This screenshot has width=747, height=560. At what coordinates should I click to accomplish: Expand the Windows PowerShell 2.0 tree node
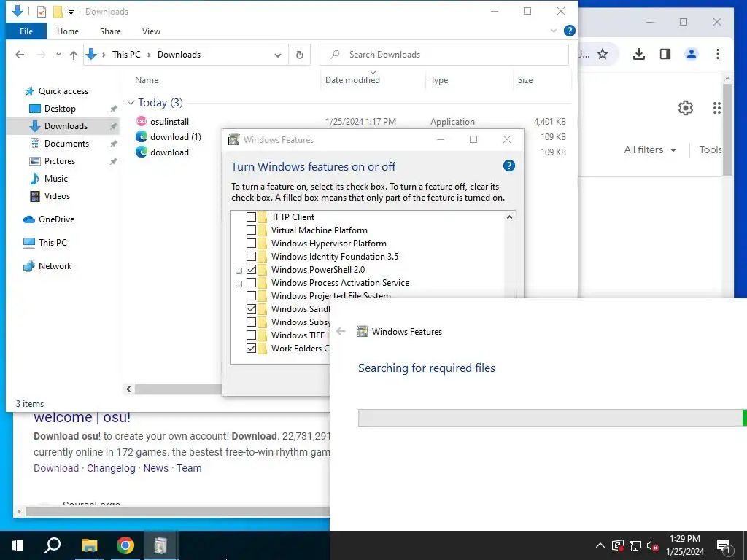coord(239,271)
